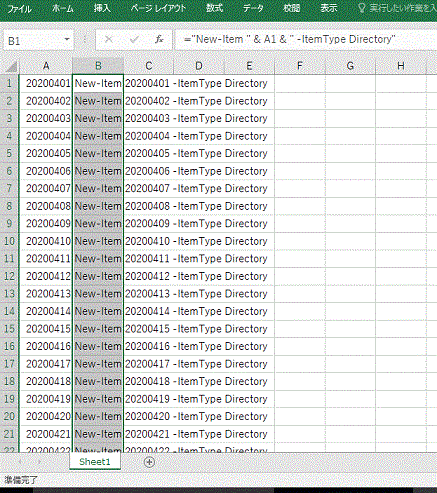Select column C header
Viewport: 437px width, 493px height.
pos(149,66)
